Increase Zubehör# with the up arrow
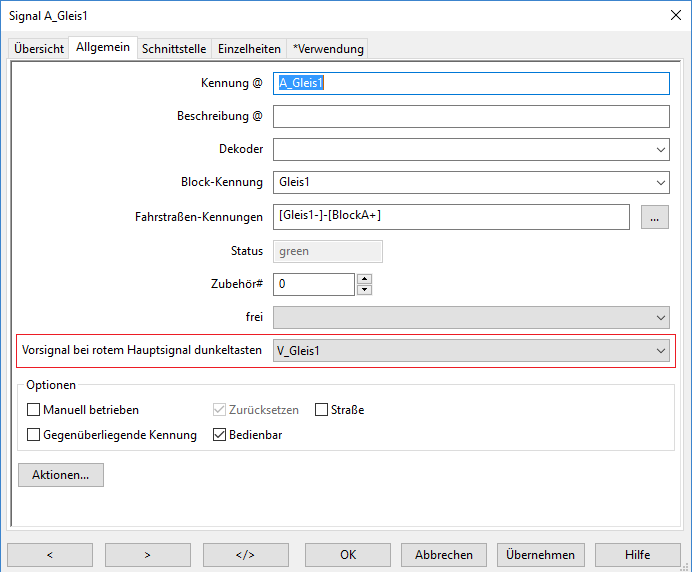Image resolution: width=692 pixels, height=572 pixels. pos(364,279)
